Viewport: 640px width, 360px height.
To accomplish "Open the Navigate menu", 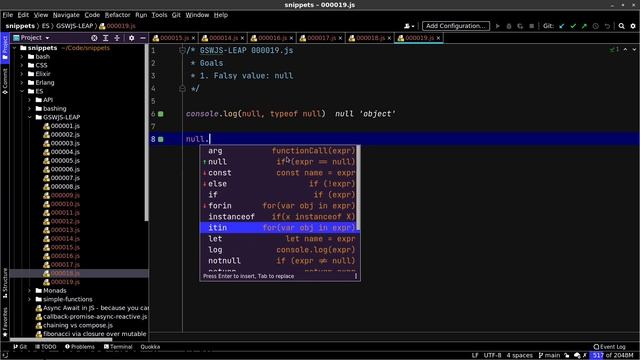I will click(x=66, y=15).
